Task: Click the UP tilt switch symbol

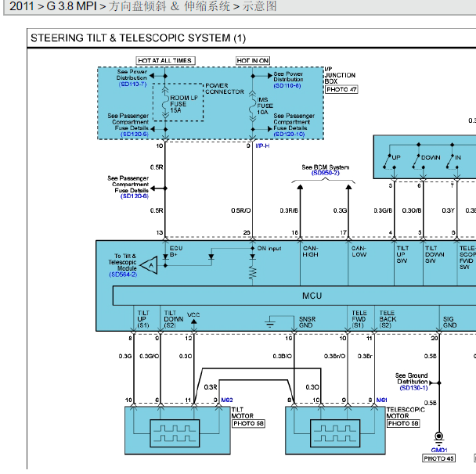Action: tap(389, 160)
